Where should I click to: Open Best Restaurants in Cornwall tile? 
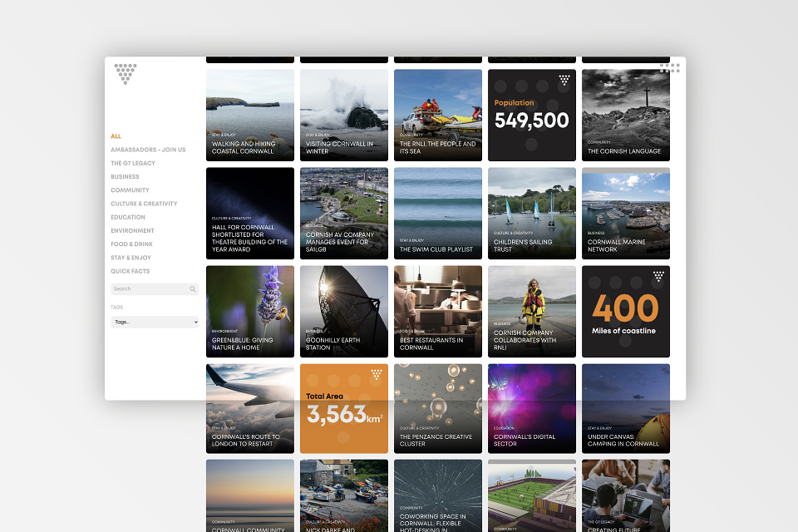point(438,311)
